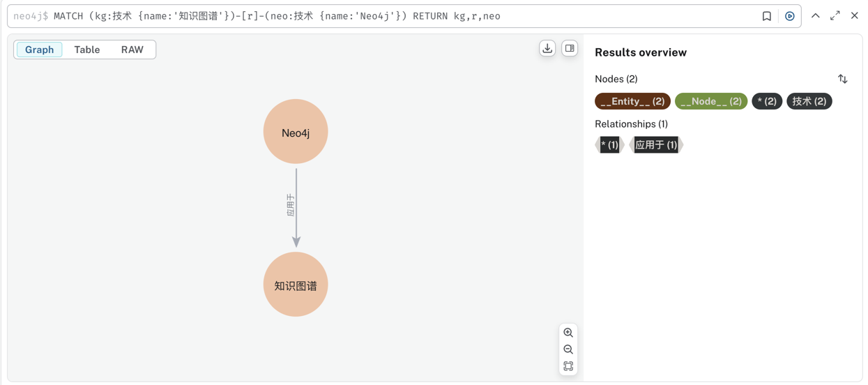This screenshot has width=868, height=385.
Task: Select the * (1) relationships chip
Action: (x=609, y=144)
